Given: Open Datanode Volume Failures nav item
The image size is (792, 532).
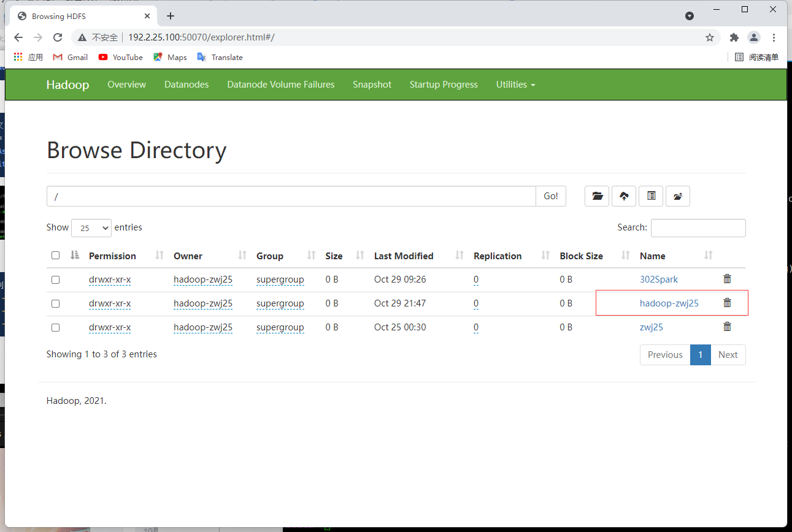Looking at the screenshot, I should [280, 85].
